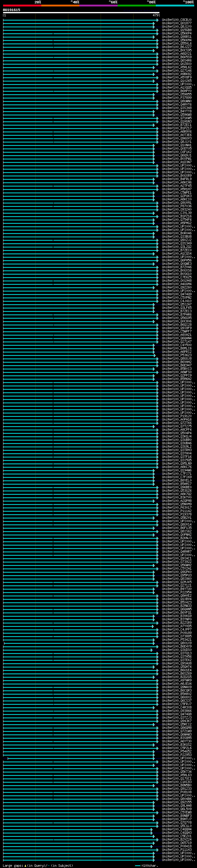Open hit UniRef100_Q5KKP4
197x868 pixels.
[x=177, y=33]
